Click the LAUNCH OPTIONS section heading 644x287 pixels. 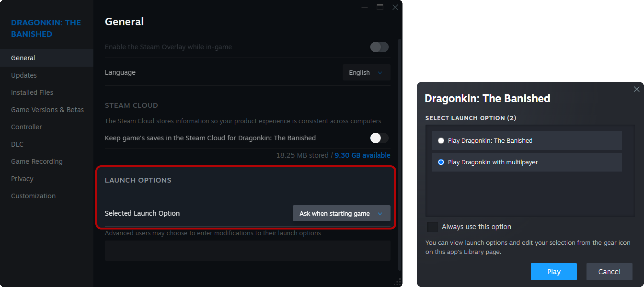pos(138,180)
